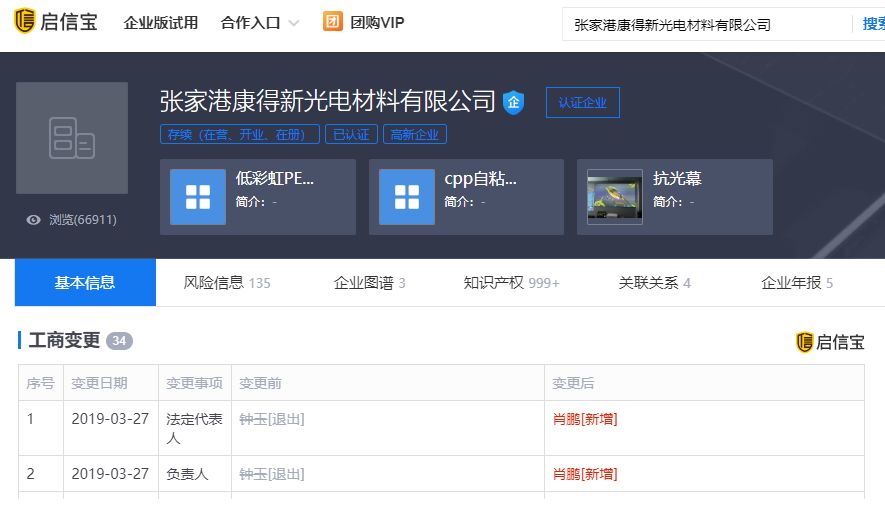Click the date 2019-03-27 in row 2

click(x=110, y=473)
